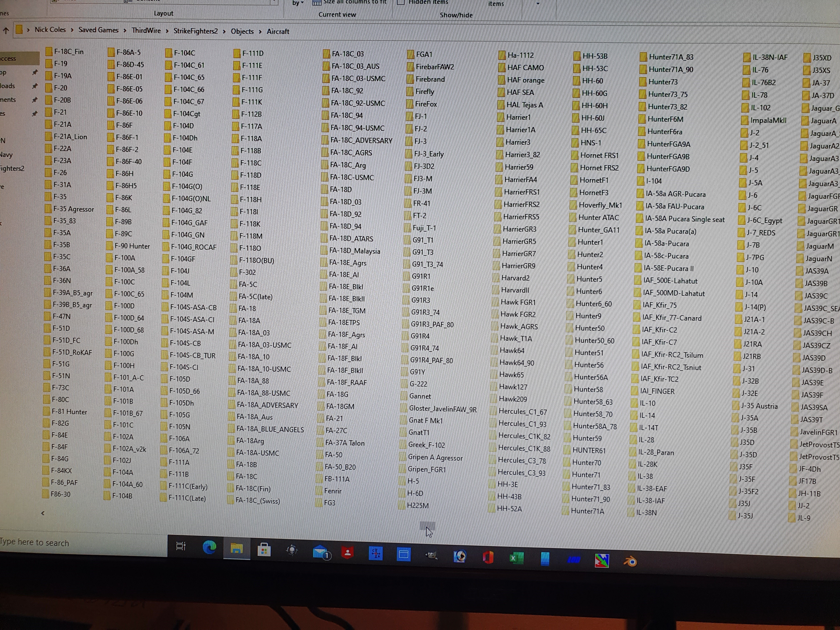Image resolution: width=840 pixels, height=630 pixels.
Task: Select the 'Gloster_JavelinFAW_9R' folder name
Action: coord(443,409)
